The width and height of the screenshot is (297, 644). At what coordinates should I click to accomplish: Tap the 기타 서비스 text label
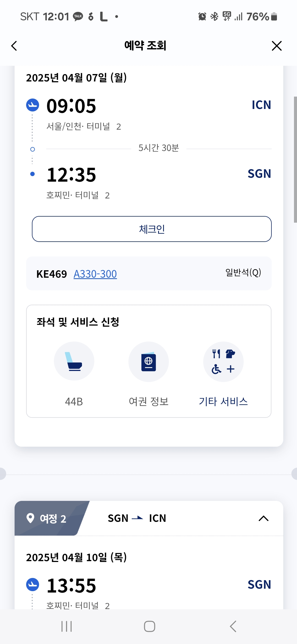tap(223, 402)
